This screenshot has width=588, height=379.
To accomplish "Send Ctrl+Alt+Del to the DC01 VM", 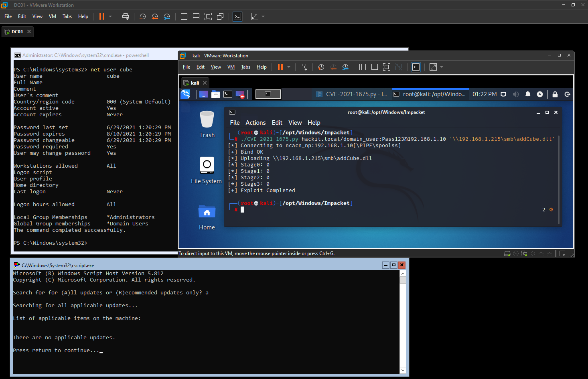I will [x=126, y=16].
